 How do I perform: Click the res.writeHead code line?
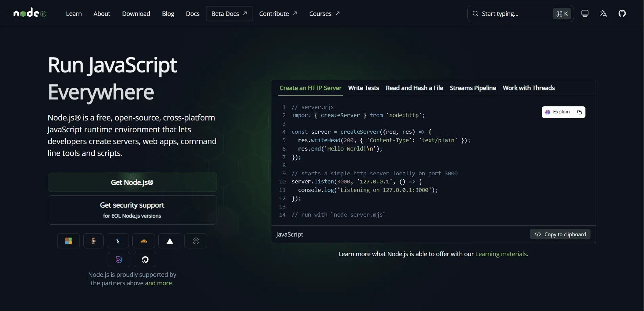(x=384, y=140)
